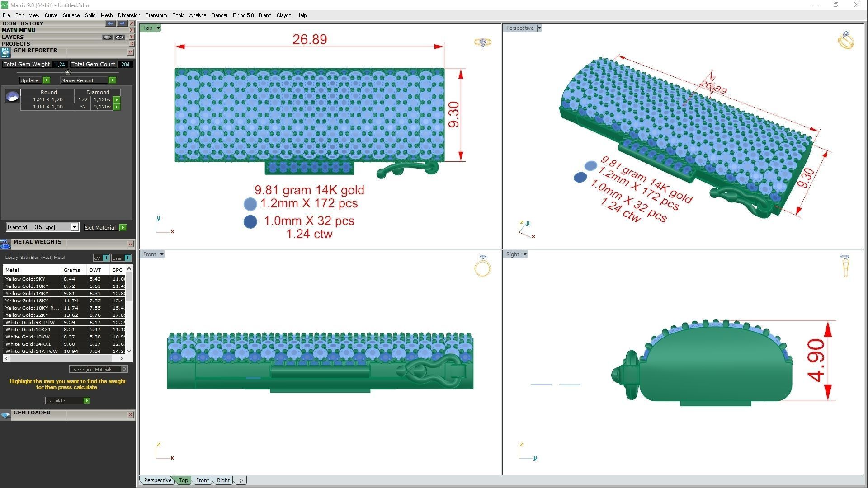This screenshot has height=488, width=868.
Task: Click the Gem Reporter panel icon
Action: click(x=5, y=53)
